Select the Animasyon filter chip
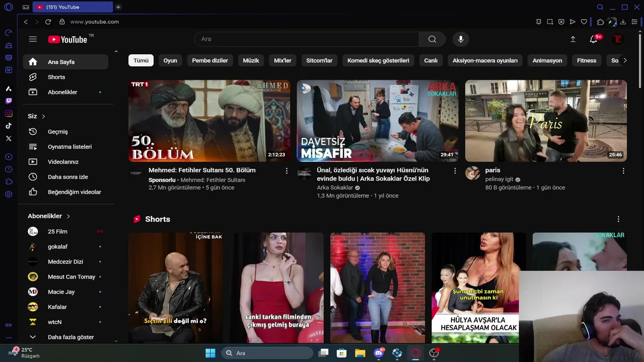Screen dimensions: 644x362 [547, 60]
